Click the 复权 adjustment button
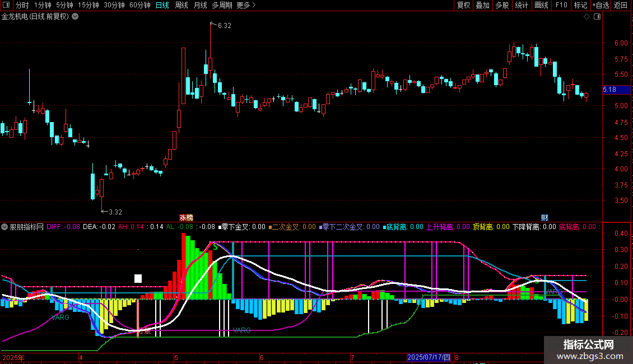This screenshot has height=364, width=633. (x=463, y=5)
